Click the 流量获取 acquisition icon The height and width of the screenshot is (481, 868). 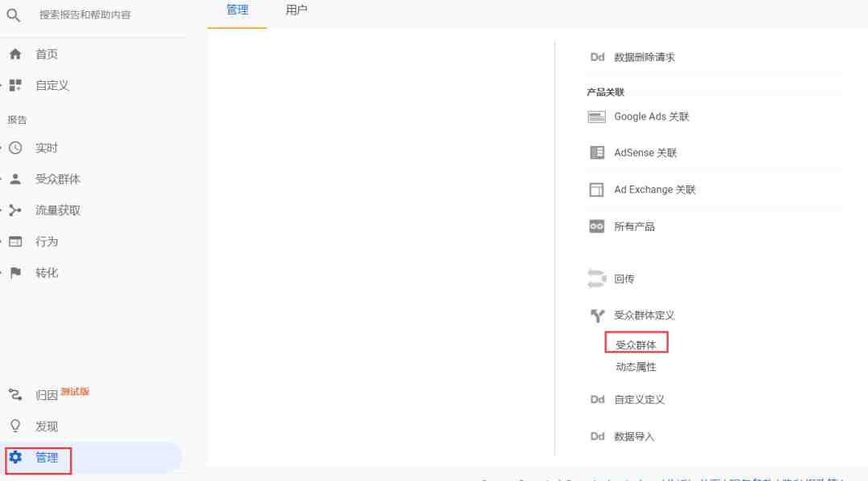15,210
